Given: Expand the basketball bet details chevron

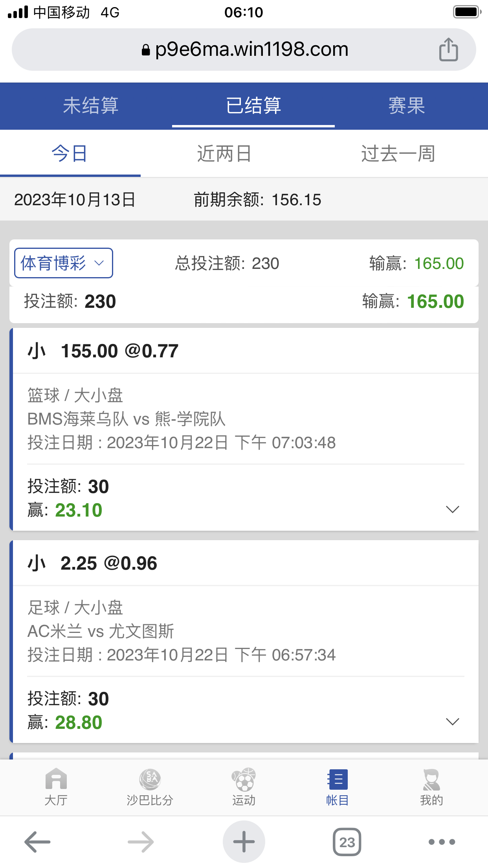Looking at the screenshot, I should (x=453, y=509).
